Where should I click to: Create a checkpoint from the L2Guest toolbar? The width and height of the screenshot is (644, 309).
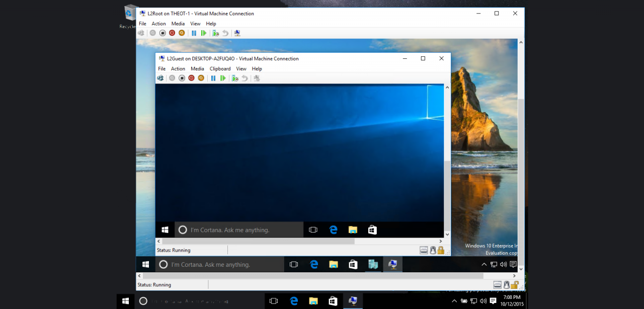coord(235,78)
